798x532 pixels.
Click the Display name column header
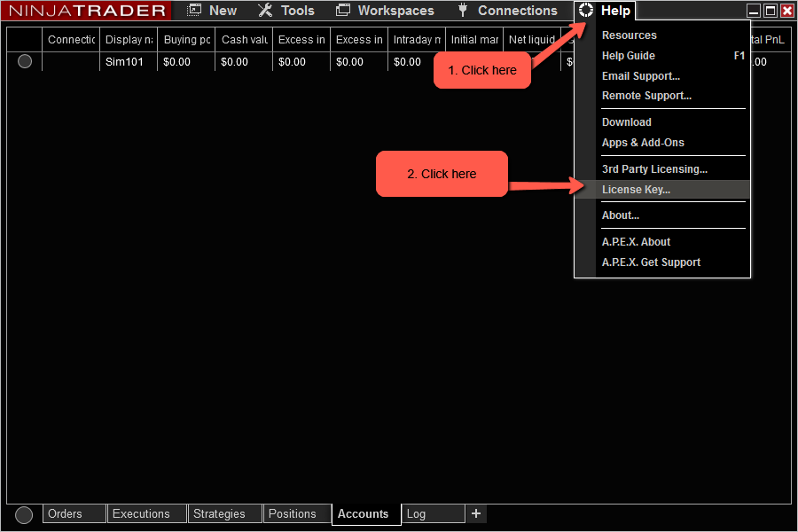(129, 40)
